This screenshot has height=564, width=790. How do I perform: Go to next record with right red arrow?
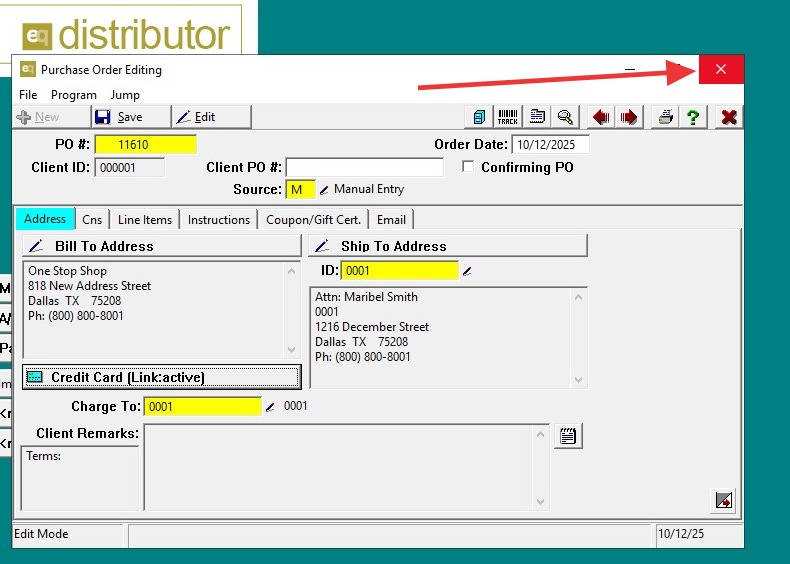pos(629,117)
